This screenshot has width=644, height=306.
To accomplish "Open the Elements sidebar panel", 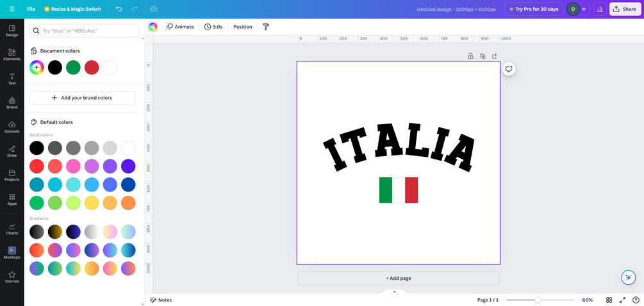I will point(12,55).
